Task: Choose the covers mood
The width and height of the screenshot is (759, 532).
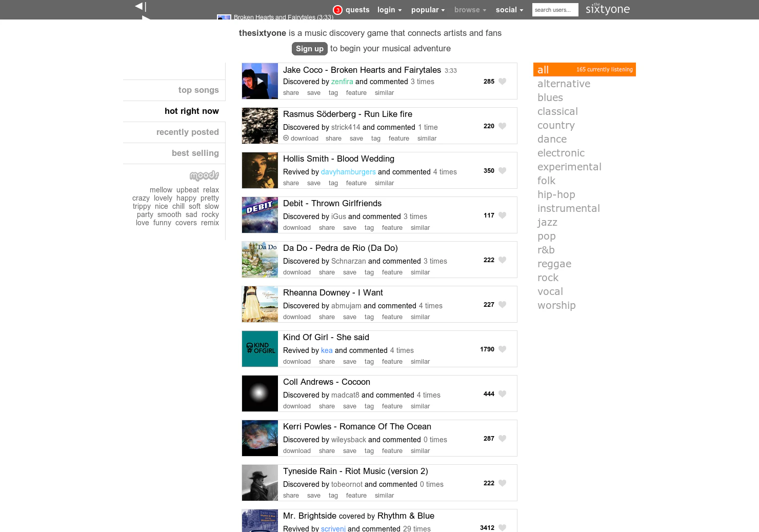Action: pos(186,223)
